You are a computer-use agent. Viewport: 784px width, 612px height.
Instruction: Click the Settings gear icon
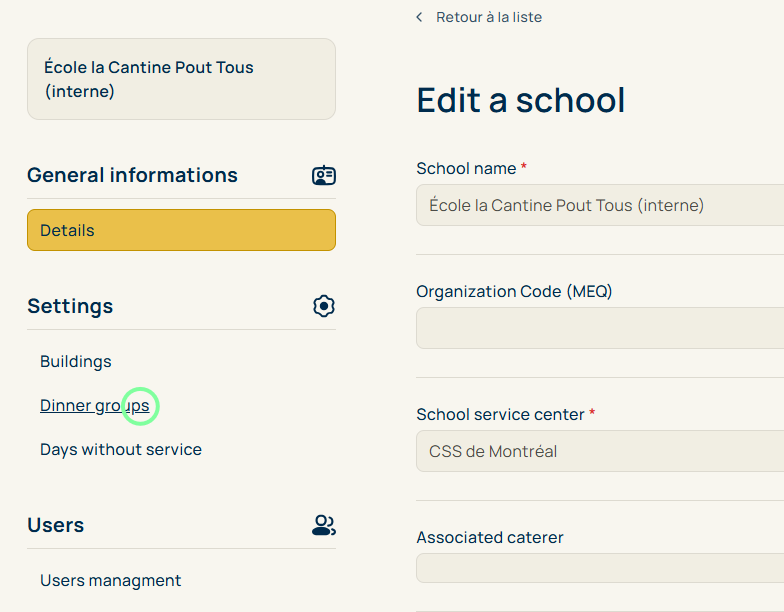point(323,306)
